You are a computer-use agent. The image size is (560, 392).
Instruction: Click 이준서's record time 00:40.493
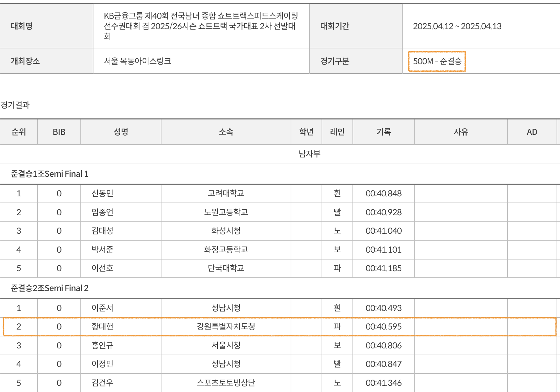pyautogui.click(x=383, y=308)
